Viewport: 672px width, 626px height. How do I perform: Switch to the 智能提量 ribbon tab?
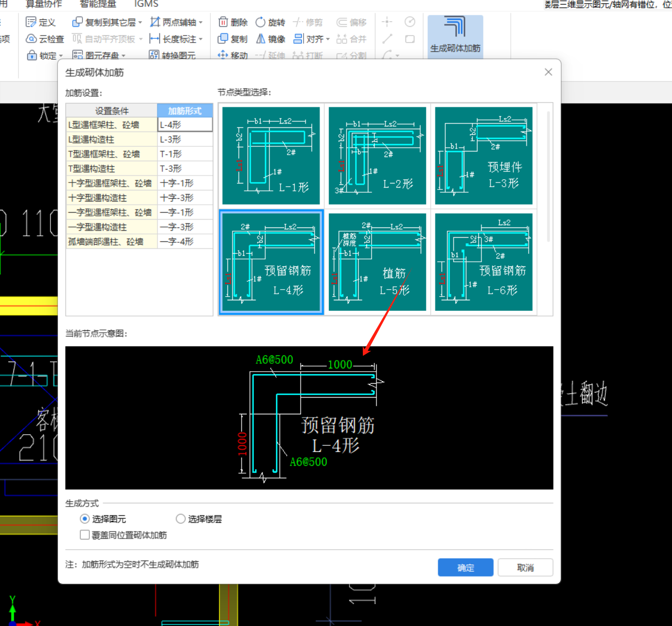point(98,4)
